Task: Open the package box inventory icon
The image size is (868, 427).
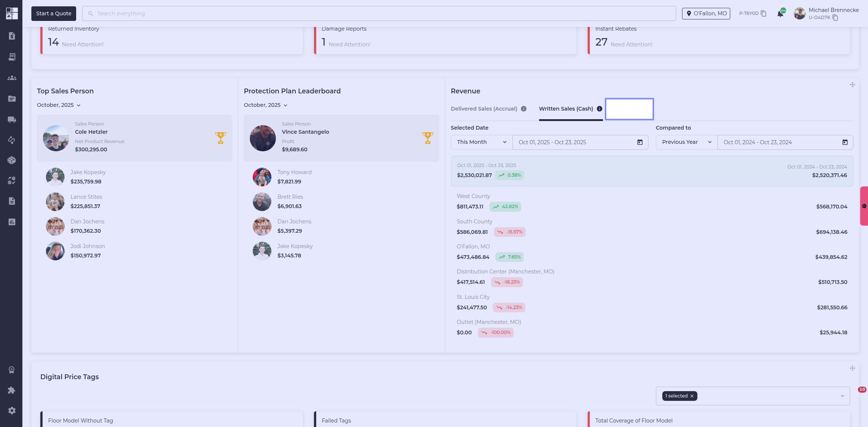Action: coord(12,160)
